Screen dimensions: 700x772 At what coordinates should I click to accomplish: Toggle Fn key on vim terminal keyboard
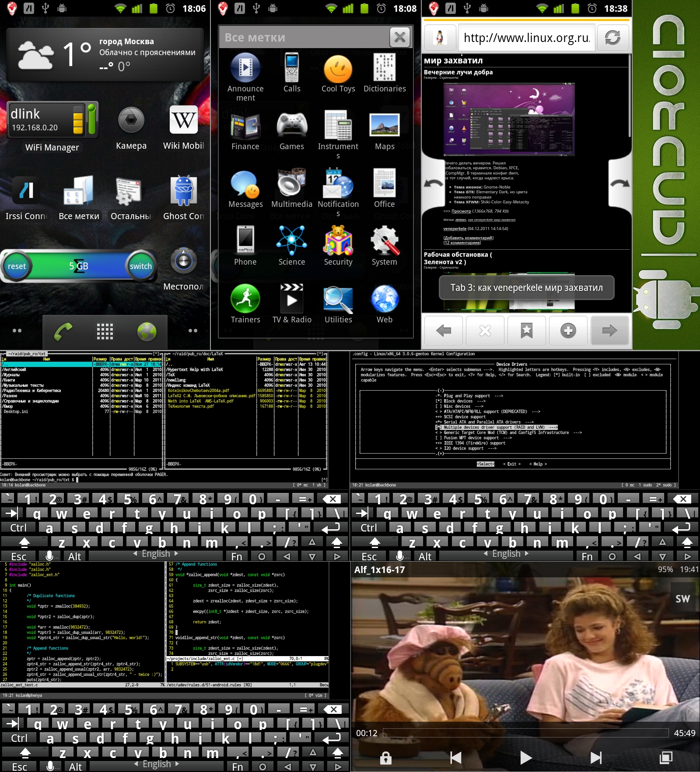238,766
